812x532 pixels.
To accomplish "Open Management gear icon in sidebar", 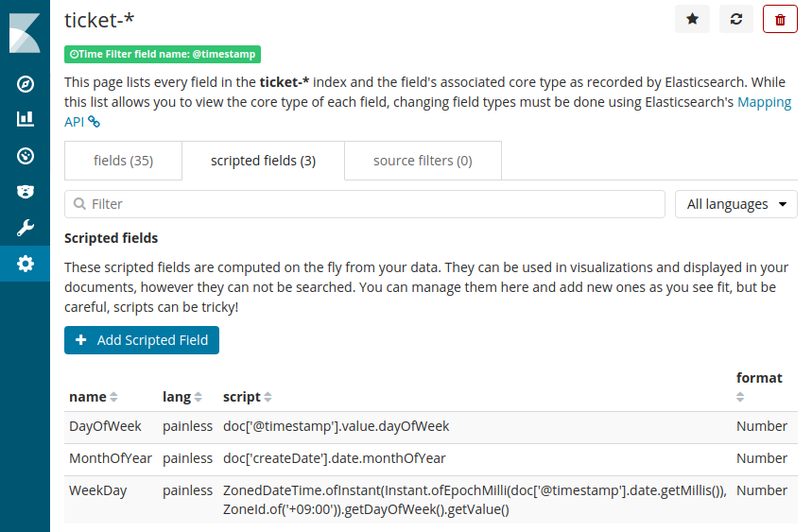I will (x=26, y=264).
